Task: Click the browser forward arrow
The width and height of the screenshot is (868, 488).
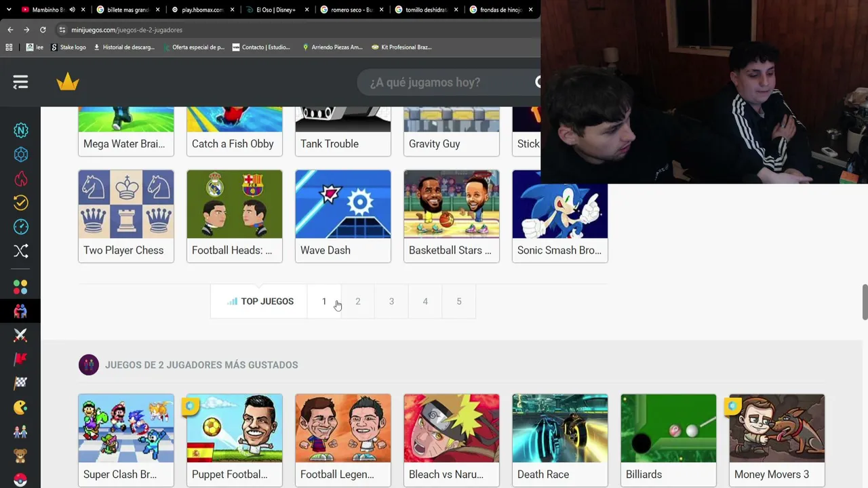Action: [26, 30]
